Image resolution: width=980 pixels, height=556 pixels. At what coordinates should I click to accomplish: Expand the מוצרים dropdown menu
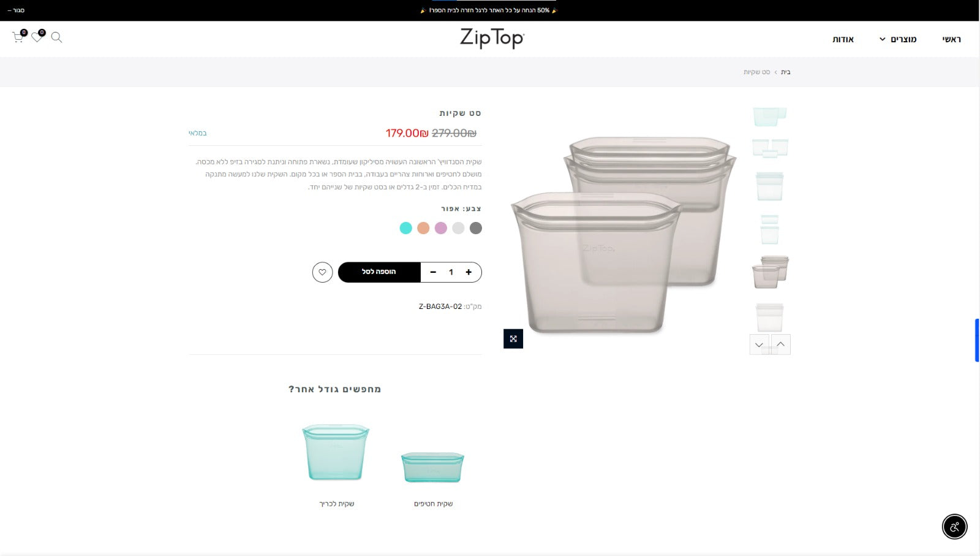898,39
